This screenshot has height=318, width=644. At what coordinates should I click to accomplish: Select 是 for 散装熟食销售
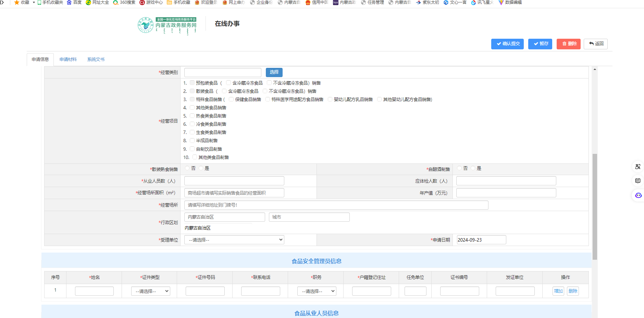(x=201, y=168)
